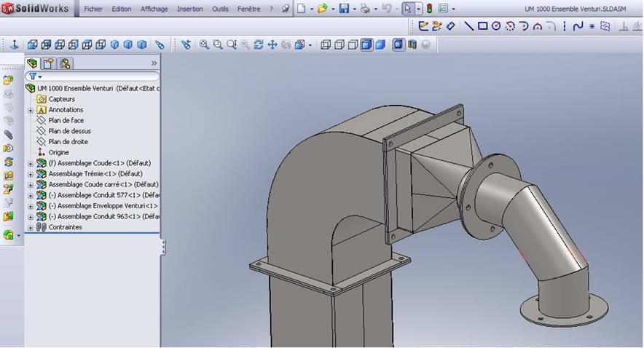Select Plan de face in the tree

tap(66, 121)
